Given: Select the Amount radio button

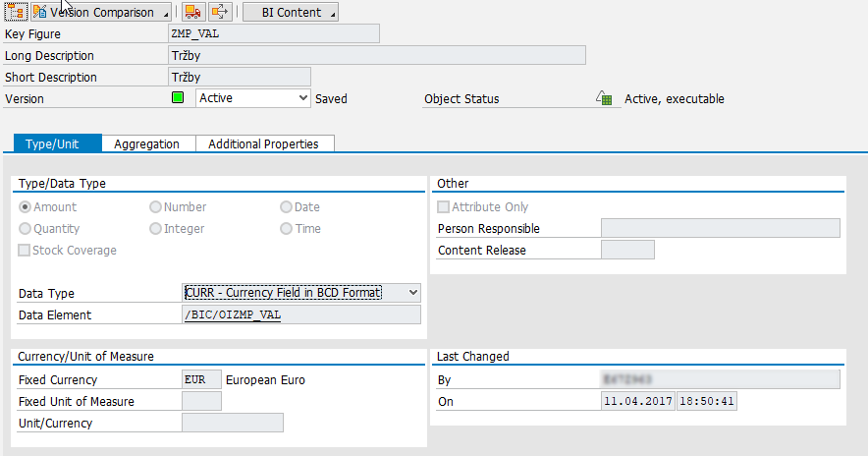Looking at the screenshot, I should [x=26, y=207].
